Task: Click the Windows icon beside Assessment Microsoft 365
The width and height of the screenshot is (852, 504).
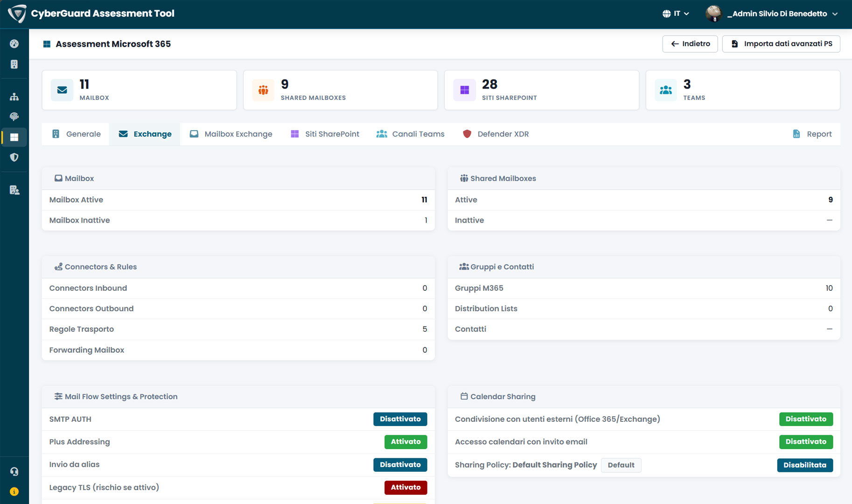Action: [47, 44]
